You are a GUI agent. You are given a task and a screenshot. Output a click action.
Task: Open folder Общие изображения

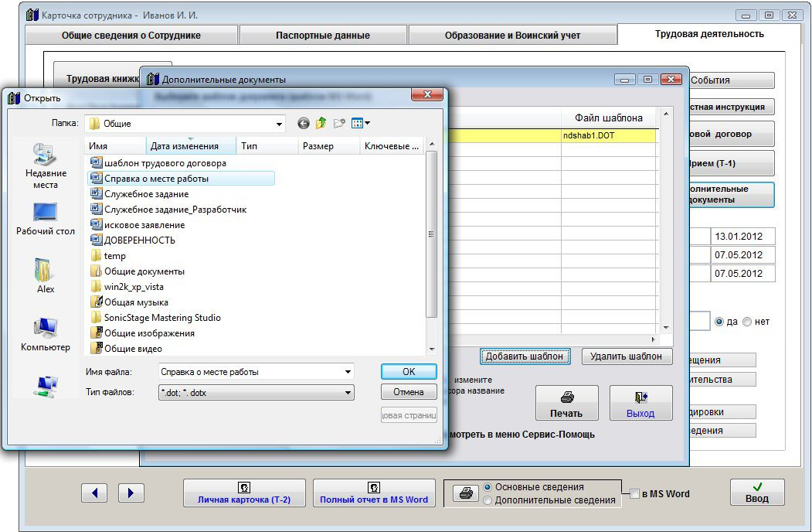click(x=143, y=333)
